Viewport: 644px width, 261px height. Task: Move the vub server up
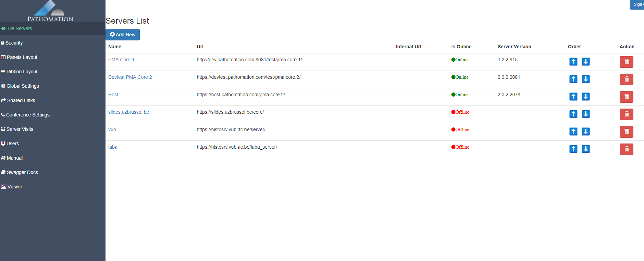tap(573, 132)
